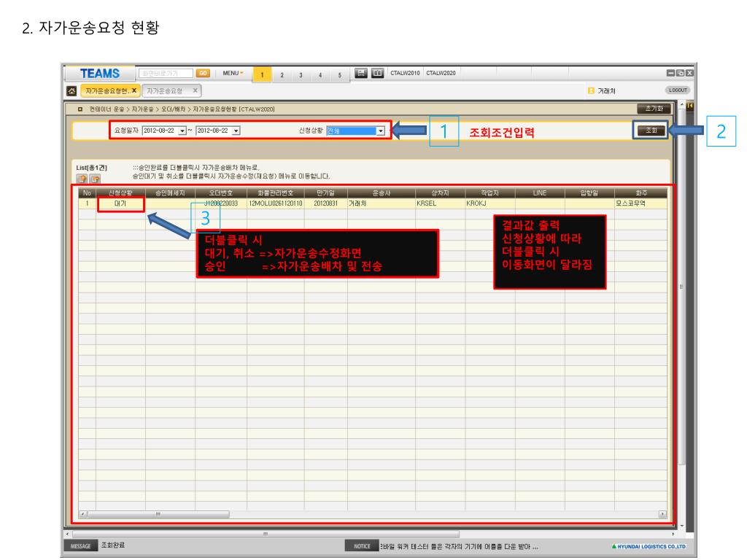Click the grid scrollbar left arrow

click(x=83, y=514)
